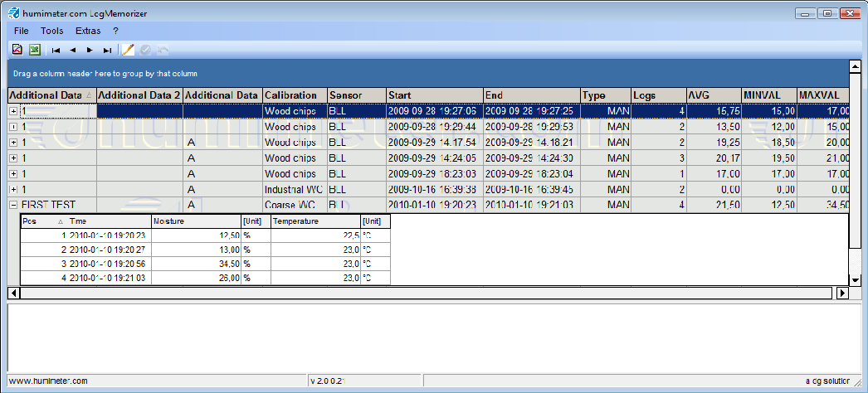Go to the previous record

(x=72, y=51)
